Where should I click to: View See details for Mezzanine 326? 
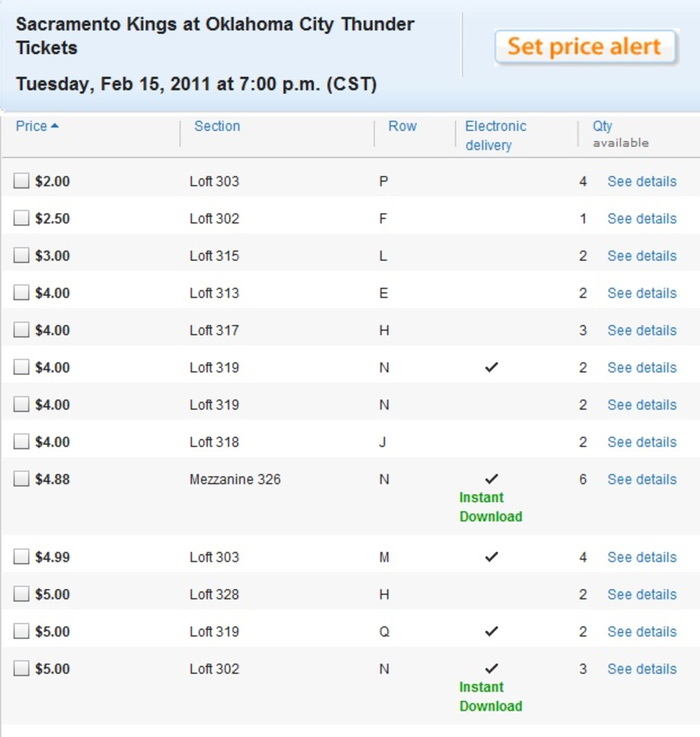click(x=642, y=479)
